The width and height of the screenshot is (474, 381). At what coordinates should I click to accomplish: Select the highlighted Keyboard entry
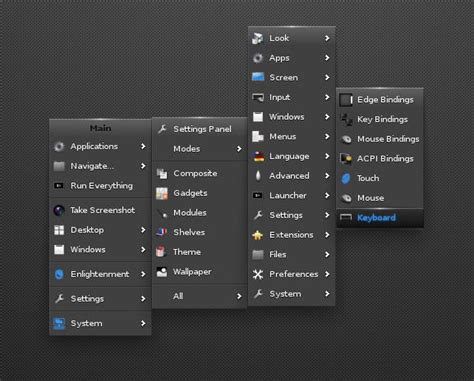[x=380, y=218]
